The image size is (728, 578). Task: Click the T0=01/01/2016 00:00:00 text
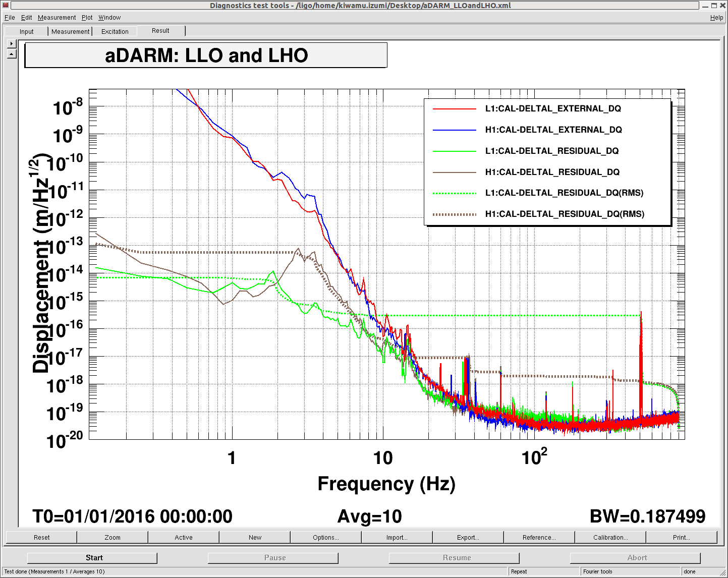[x=132, y=516]
